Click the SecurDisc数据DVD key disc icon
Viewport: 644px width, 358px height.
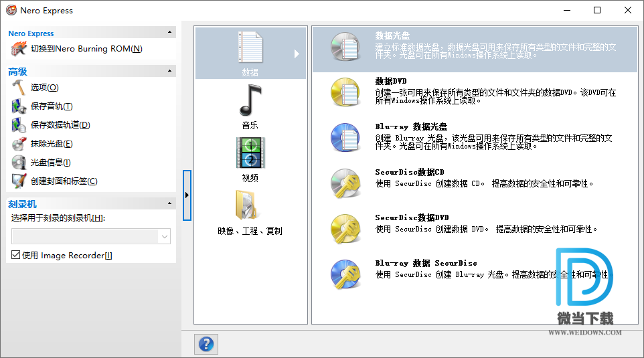pyautogui.click(x=345, y=229)
